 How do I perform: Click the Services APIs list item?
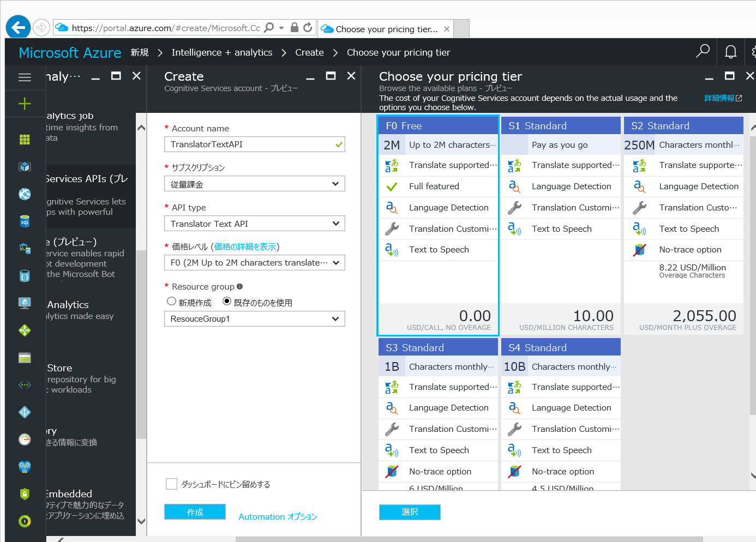(91, 196)
